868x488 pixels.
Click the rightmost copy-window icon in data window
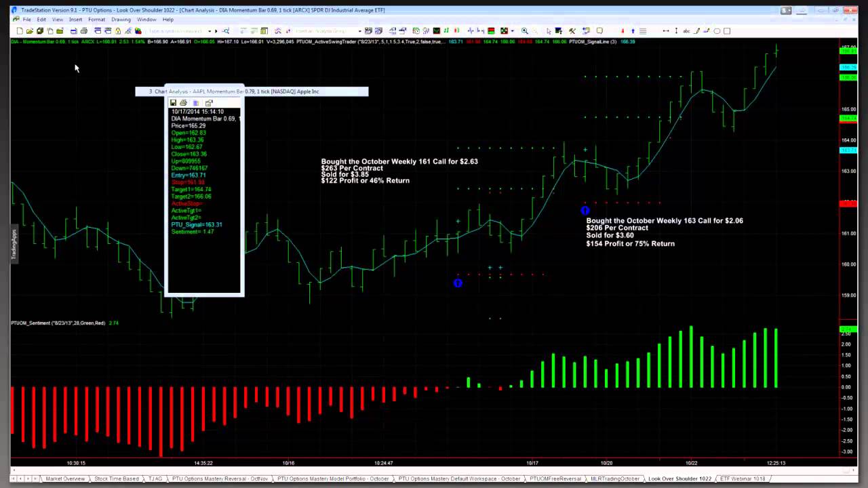(x=209, y=103)
